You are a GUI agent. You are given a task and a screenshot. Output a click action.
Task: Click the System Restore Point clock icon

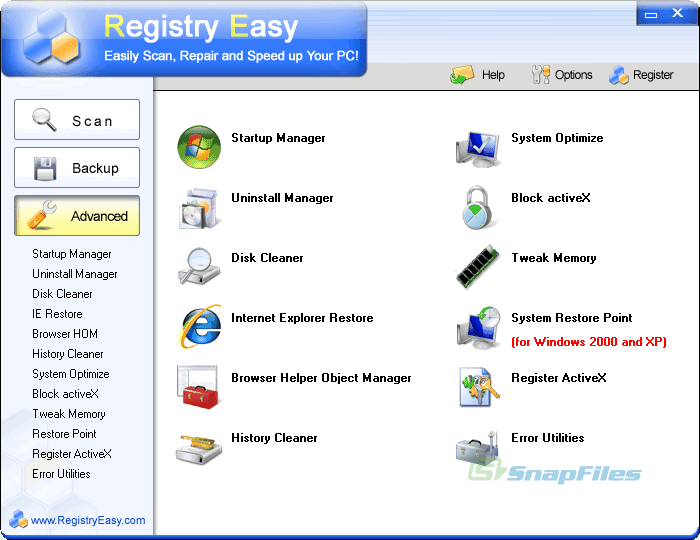(479, 328)
